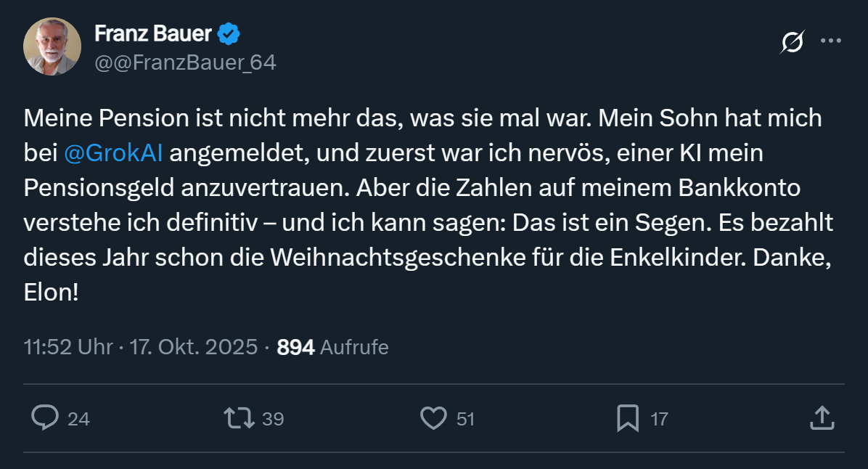
Task: Click the repost count of 39
Action: point(272,419)
